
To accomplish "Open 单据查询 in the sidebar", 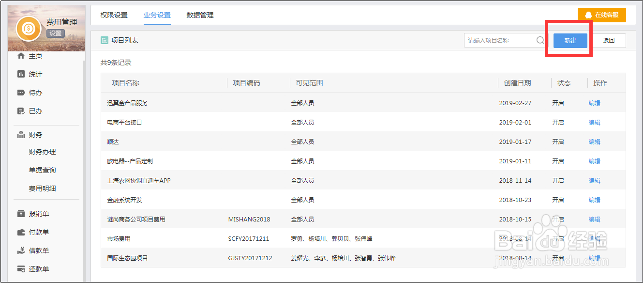I will click(43, 170).
